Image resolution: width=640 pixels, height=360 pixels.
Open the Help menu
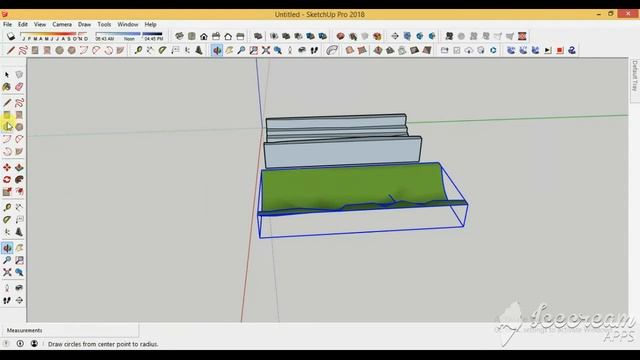150,24
